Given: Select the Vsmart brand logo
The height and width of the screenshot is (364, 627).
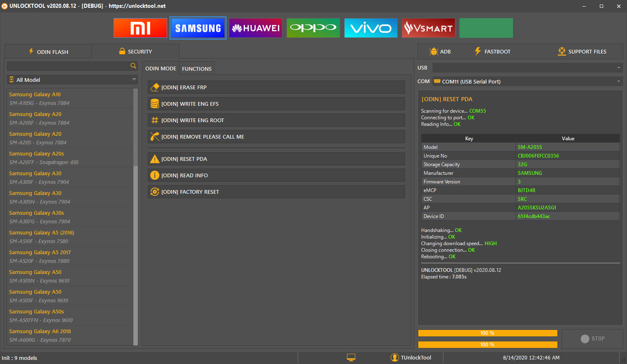Looking at the screenshot, I should point(429,28).
